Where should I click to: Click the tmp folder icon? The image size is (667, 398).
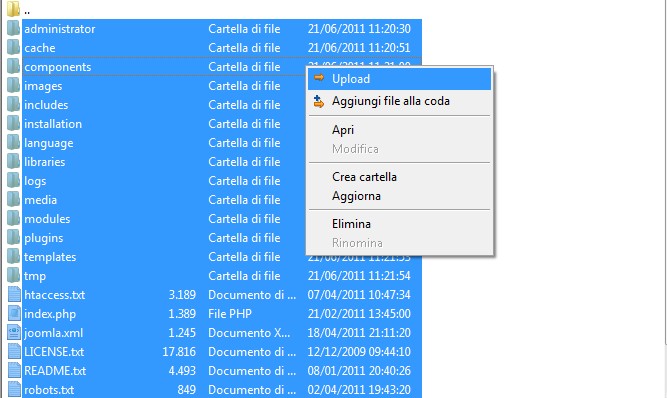pyautogui.click(x=14, y=276)
